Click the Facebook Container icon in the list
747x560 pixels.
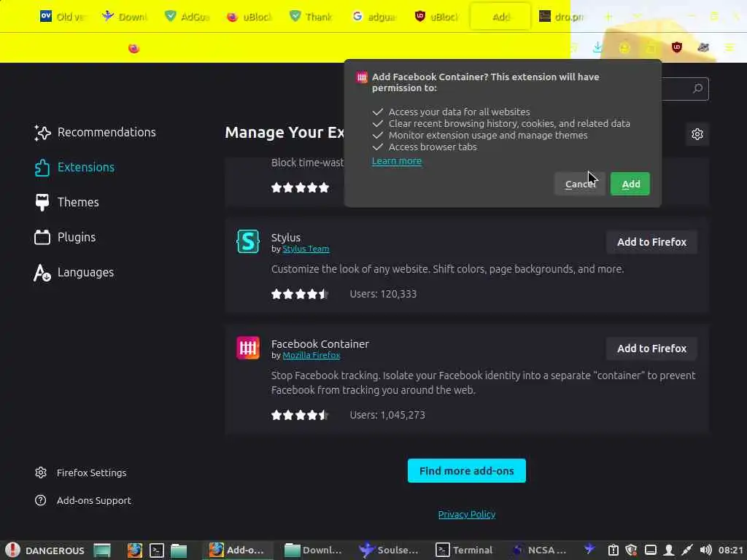[x=248, y=348]
